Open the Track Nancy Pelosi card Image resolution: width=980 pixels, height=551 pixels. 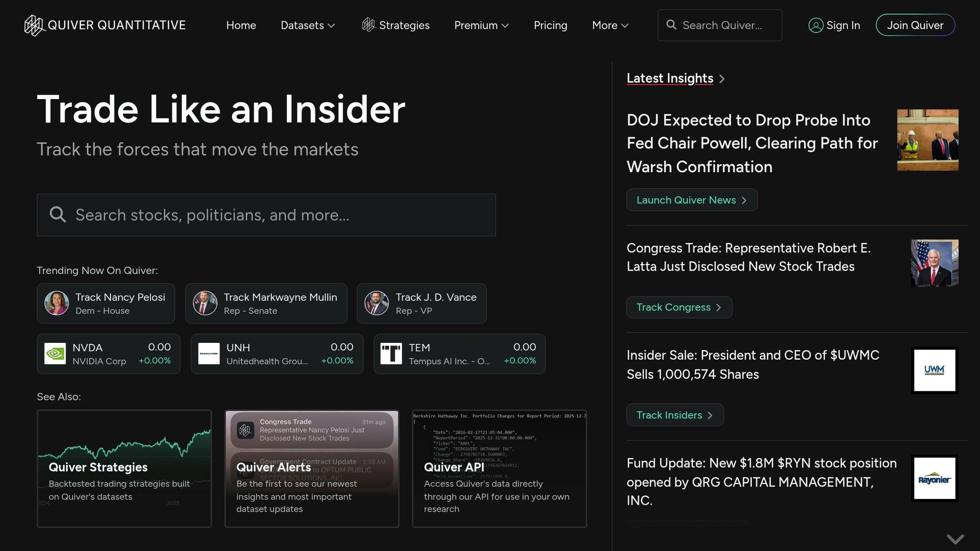pyautogui.click(x=106, y=303)
